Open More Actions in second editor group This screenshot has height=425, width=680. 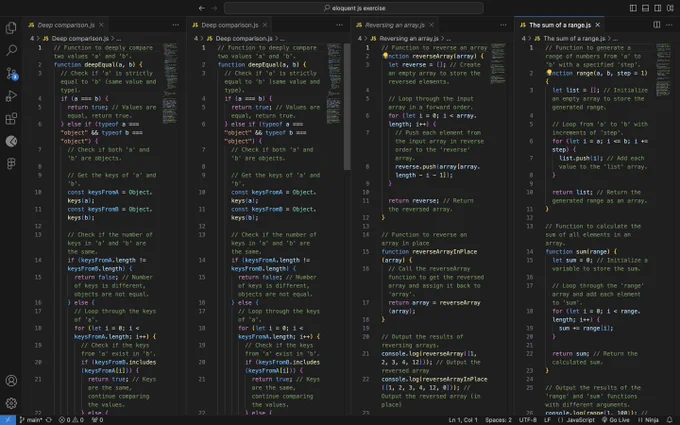339,25
